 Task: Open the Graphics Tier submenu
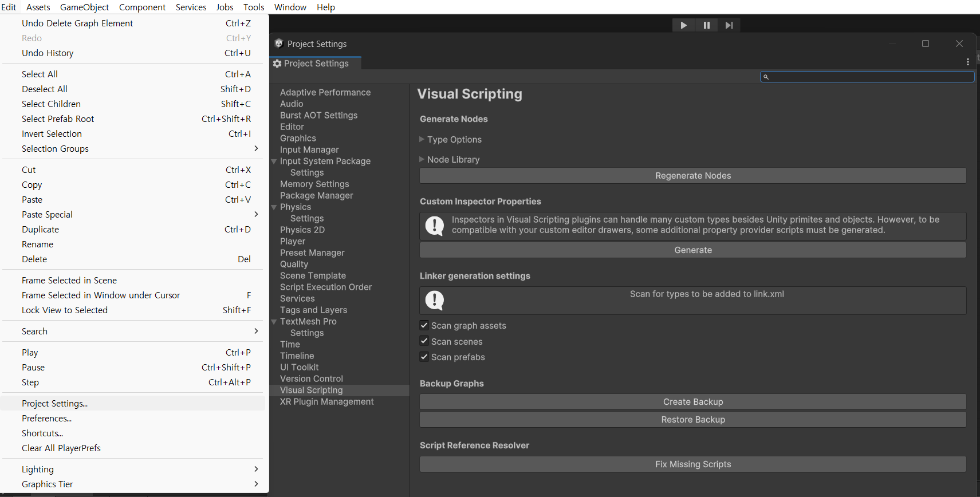coord(134,484)
